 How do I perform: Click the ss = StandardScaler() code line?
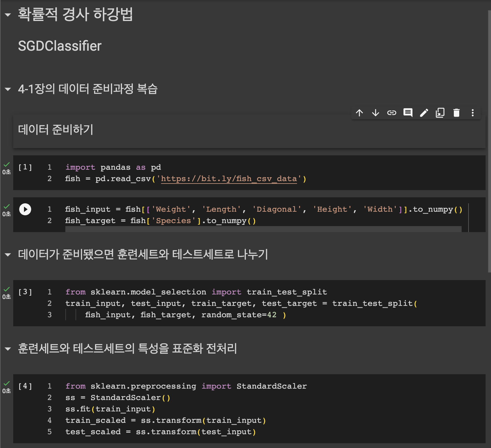pos(118,398)
